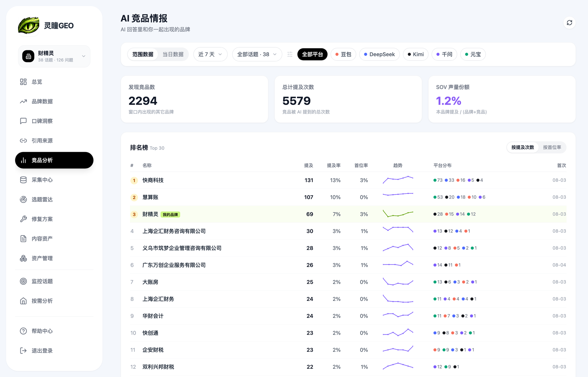Image resolution: width=588 pixels, height=377 pixels.
Task: Click the 内容资产 document icon
Action: [x=23, y=238]
